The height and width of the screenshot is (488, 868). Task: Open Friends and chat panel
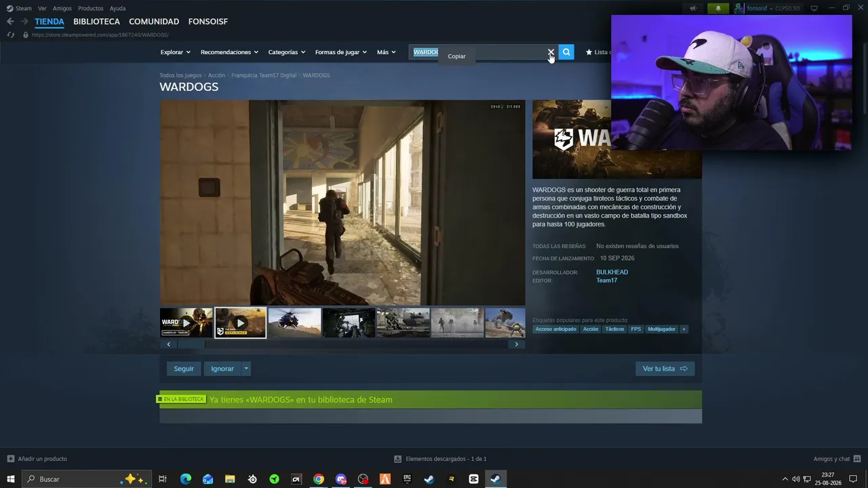point(837,459)
